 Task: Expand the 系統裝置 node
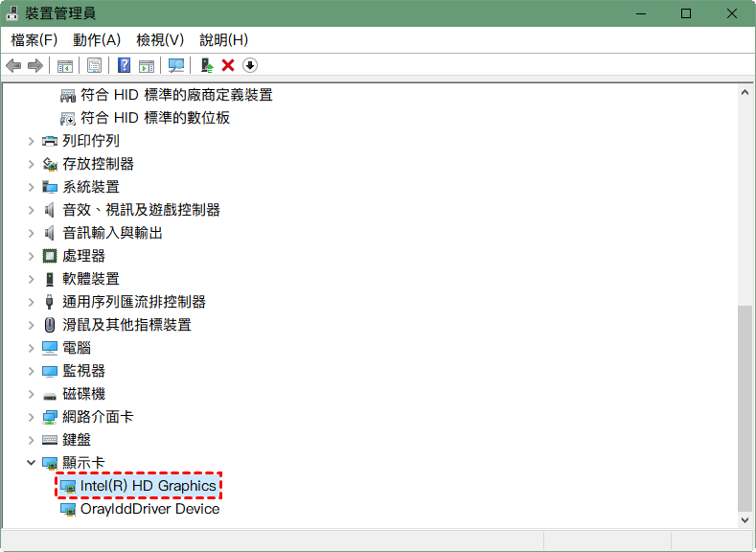click(x=32, y=187)
